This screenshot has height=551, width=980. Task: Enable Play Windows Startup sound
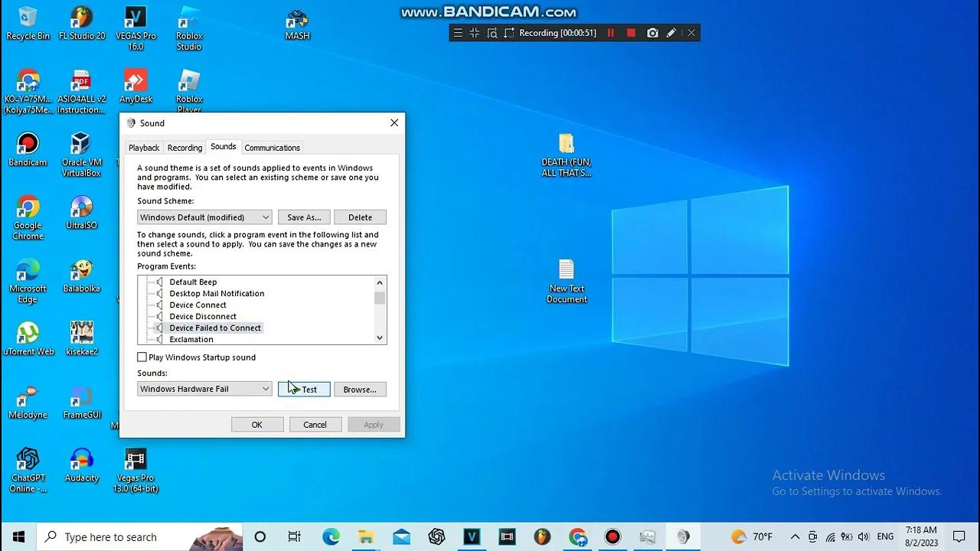coord(142,357)
